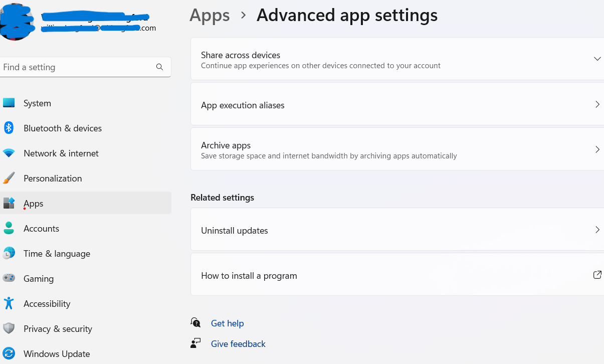604x364 pixels.
Task: Open Archive apps via its chevron
Action: 597,149
